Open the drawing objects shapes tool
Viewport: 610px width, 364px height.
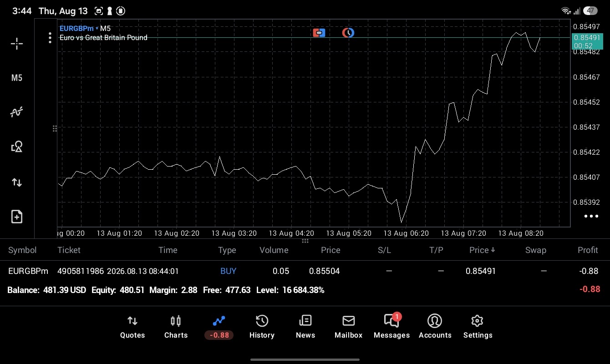(17, 147)
